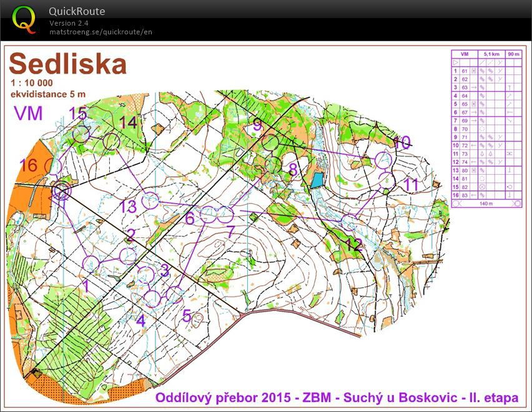Click control code 83 in the table
The image size is (532, 412).
[465, 195]
